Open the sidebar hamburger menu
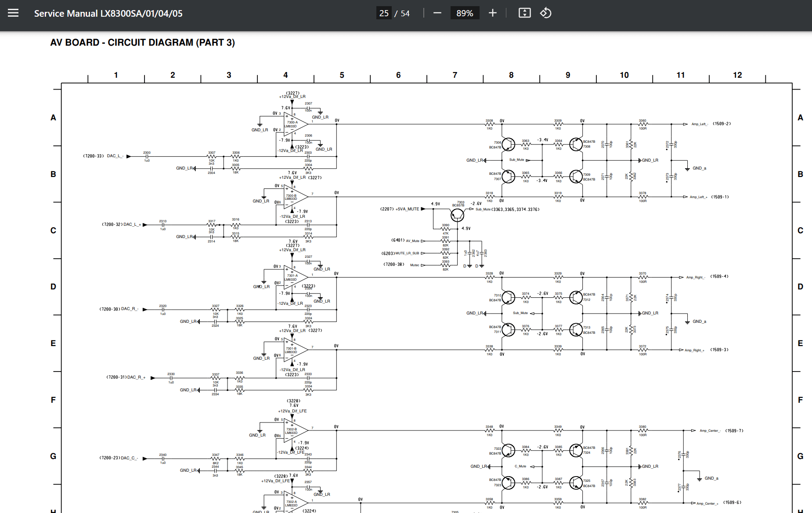 (13, 13)
